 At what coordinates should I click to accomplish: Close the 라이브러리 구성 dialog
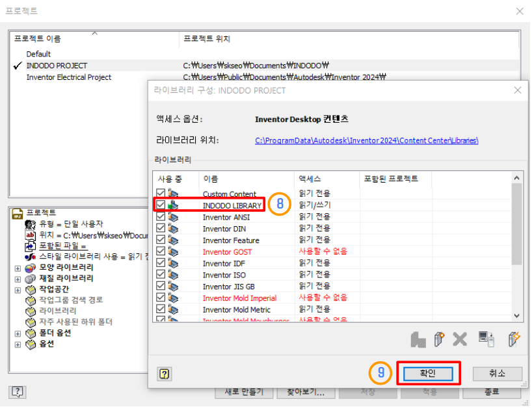518,90
